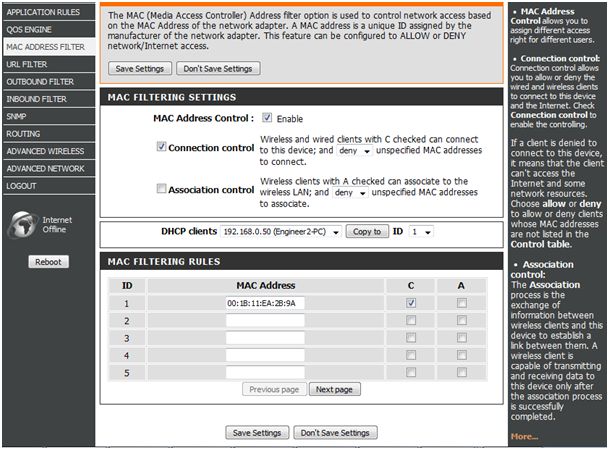Image resolution: width=609 pixels, height=450 pixels.
Task: Click Previous page button
Action: pyautogui.click(x=274, y=389)
